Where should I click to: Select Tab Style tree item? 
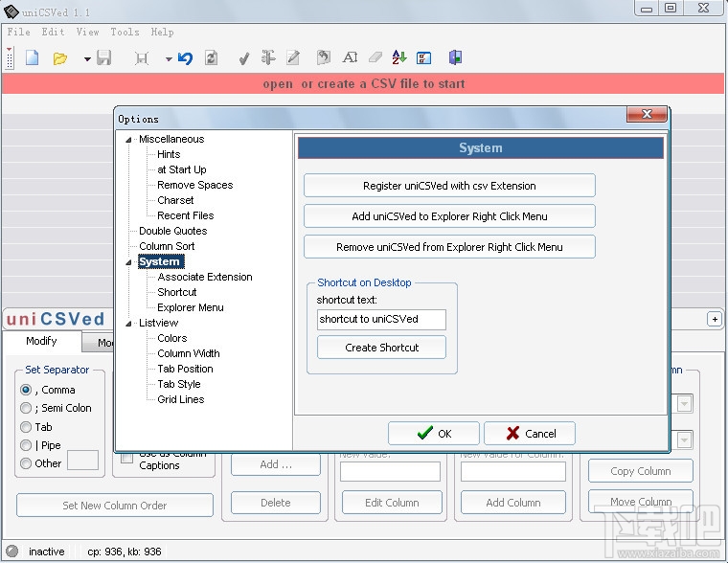(179, 384)
